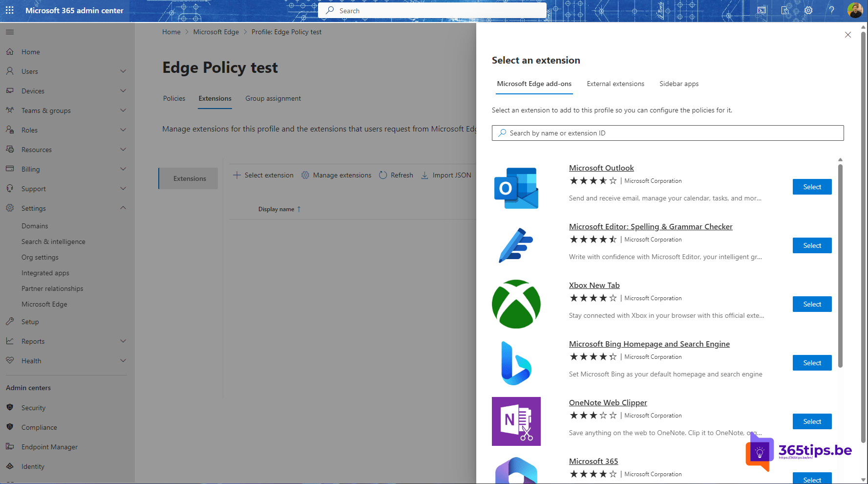868x484 pixels.
Task: Click the Security shield icon
Action: (x=10, y=407)
